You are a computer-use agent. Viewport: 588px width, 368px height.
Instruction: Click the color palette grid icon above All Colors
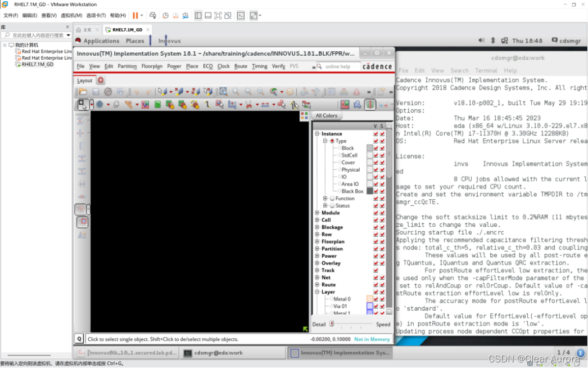304,116
